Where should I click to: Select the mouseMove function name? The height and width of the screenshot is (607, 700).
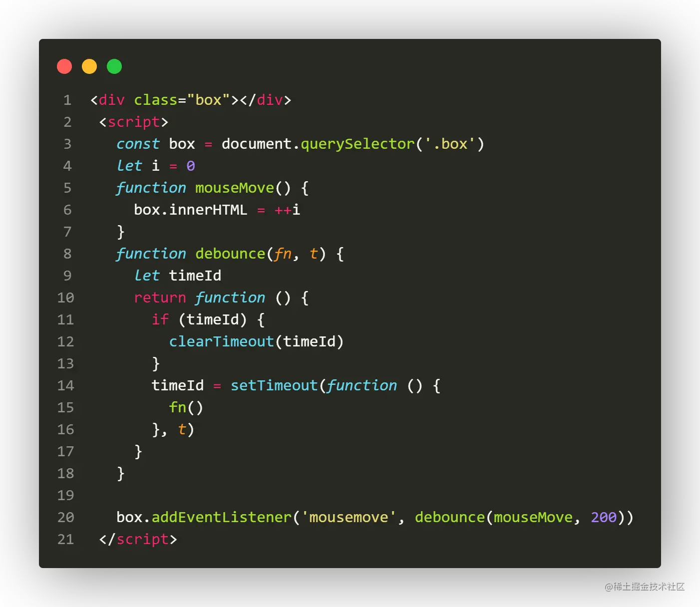tap(234, 188)
